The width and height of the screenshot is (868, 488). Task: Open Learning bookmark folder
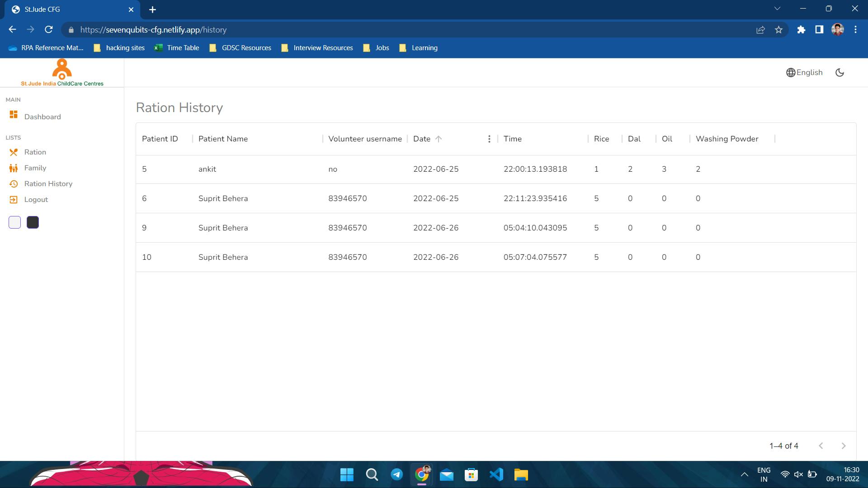(419, 48)
